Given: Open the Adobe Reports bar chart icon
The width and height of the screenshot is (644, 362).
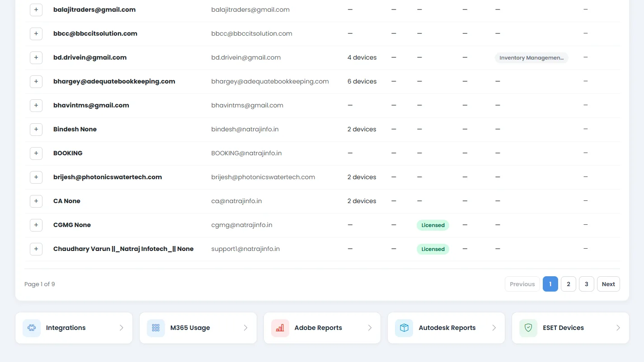Looking at the screenshot, I should tap(280, 328).
